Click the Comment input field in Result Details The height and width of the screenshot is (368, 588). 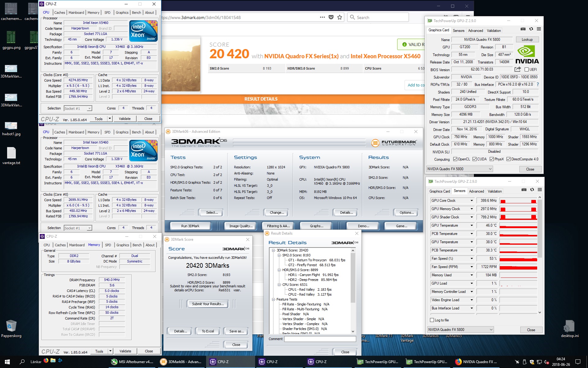point(320,339)
